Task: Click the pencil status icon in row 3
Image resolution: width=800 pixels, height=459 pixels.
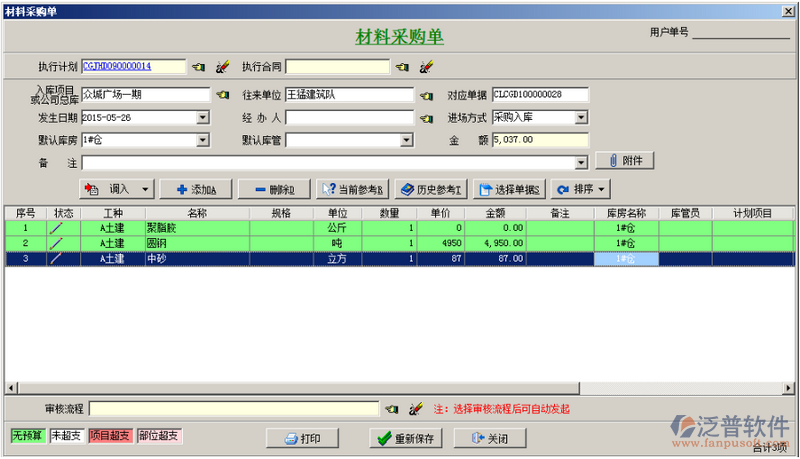Action: (x=56, y=259)
